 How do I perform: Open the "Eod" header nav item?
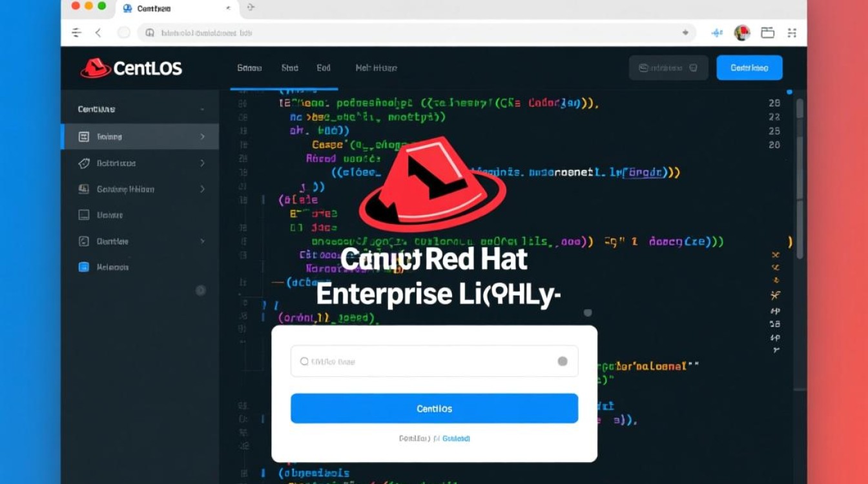(x=324, y=68)
